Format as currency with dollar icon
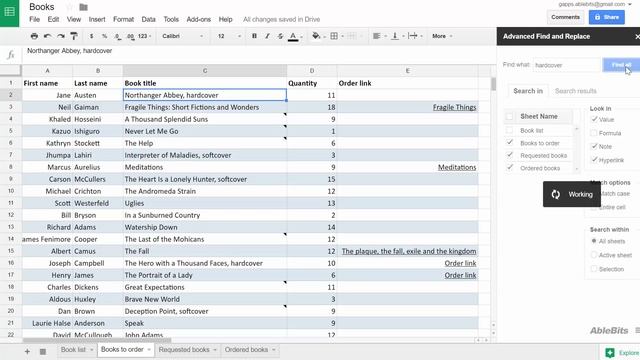The width and height of the screenshot is (640, 360). tap(91, 36)
